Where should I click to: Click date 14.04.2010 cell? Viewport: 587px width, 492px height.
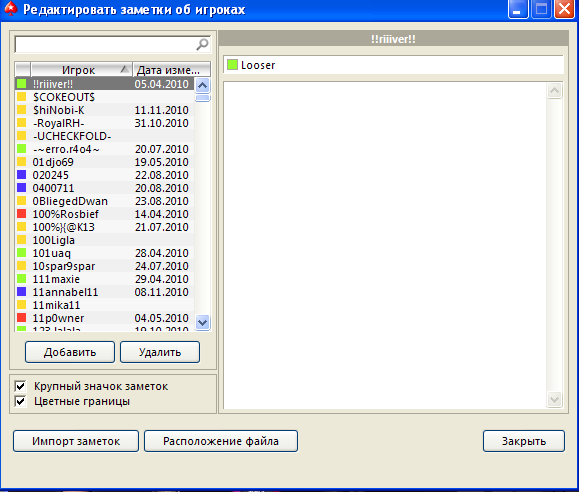click(162, 214)
